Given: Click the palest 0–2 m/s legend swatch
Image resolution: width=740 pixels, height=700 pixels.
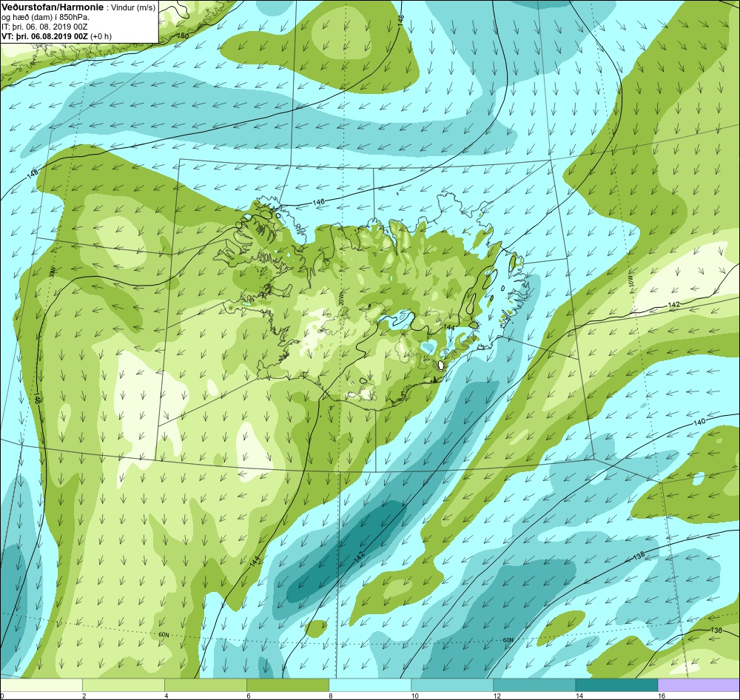Looking at the screenshot, I should (41, 685).
